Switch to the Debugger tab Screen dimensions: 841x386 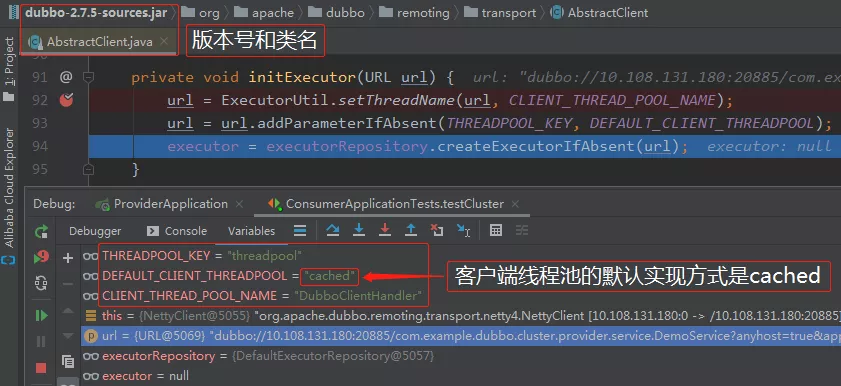click(x=95, y=231)
